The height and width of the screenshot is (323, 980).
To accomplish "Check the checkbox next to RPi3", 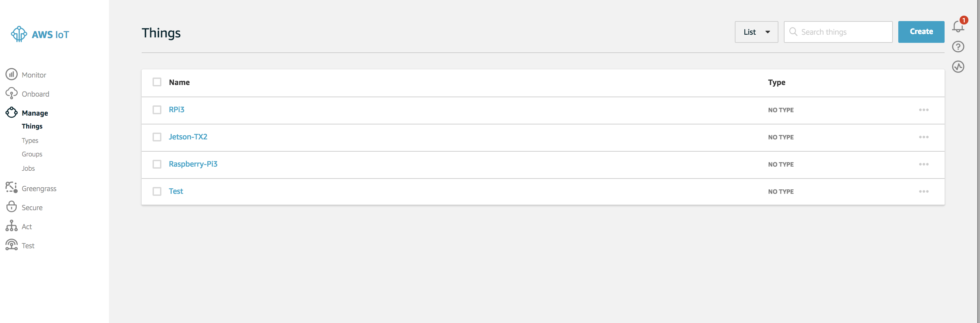I will [x=157, y=110].
